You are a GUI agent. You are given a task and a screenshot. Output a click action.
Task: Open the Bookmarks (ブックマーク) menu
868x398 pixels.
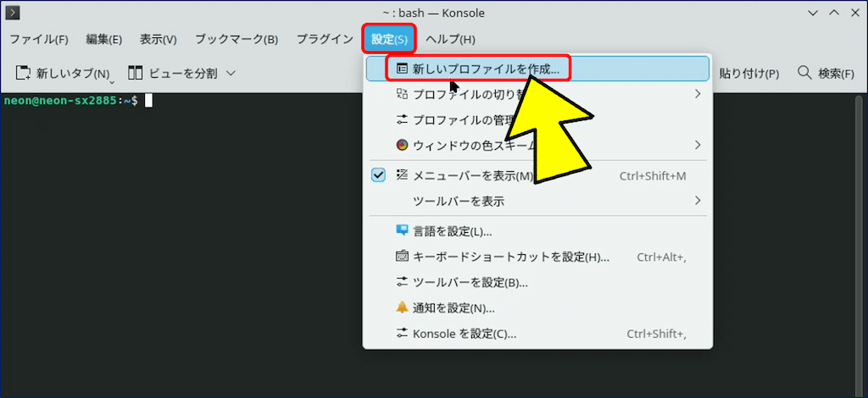click(236, 39)
